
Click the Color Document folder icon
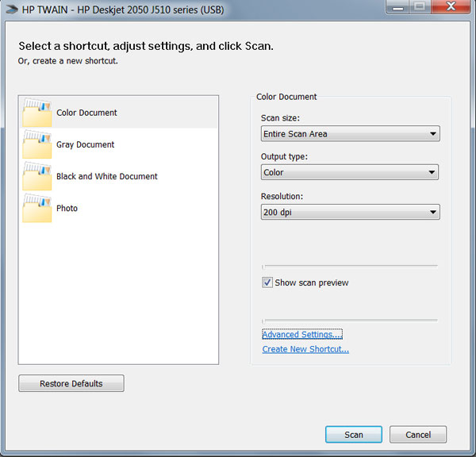[37, 113]
